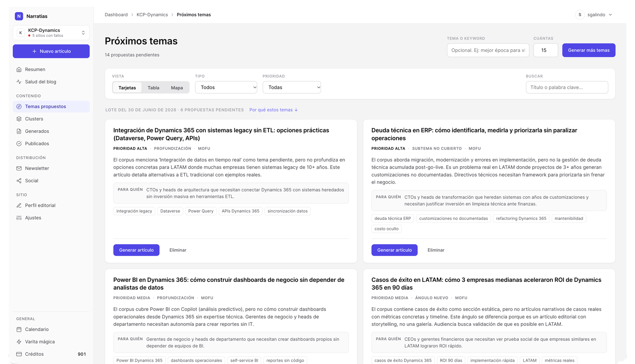Switch view to Mapa

[x=177, y=88]
